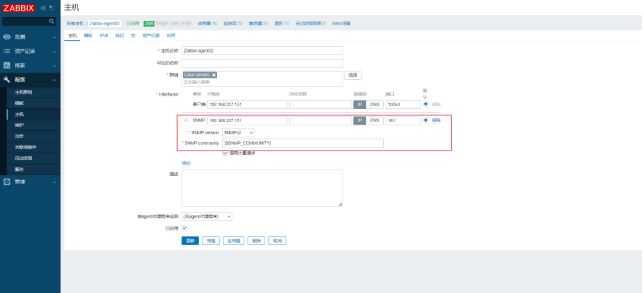Image resolution: width=644 pixels, height=293 pixels.
Task: Click the 添加 interface link
Action: pos(186,163)
